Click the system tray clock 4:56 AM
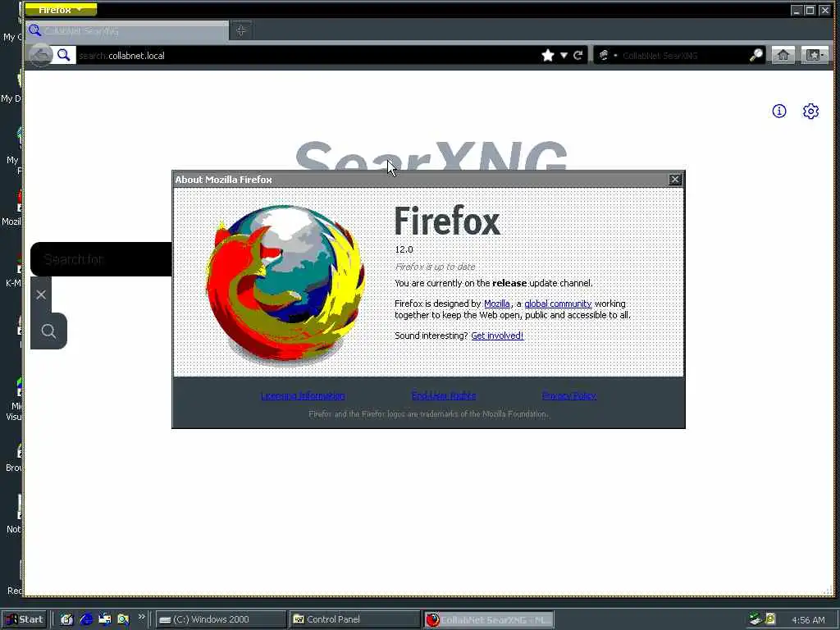The height and width of the screenshot is (630, 840). pos(808,620)
